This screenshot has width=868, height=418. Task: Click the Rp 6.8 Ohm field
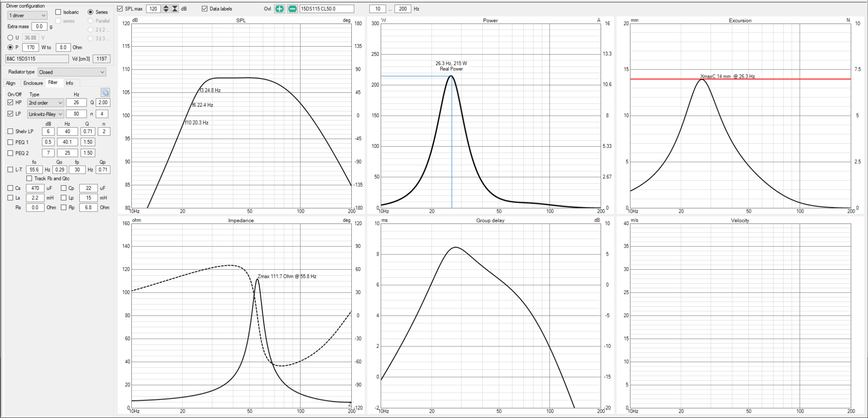click(88, 208)
